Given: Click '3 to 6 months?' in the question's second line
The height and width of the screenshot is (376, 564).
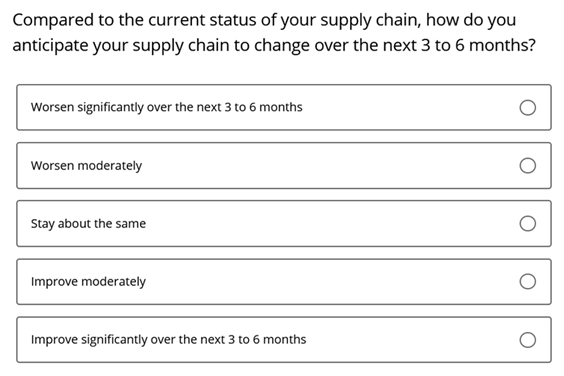Looking at the screenshot, I should [478, 45].
